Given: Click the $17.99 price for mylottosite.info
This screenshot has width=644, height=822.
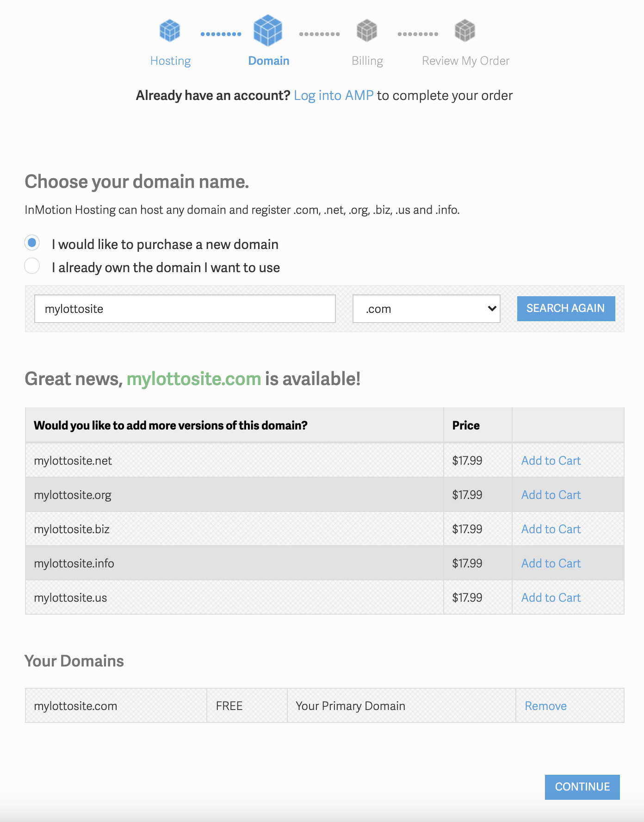Looking at the screenshot, I should pyautogui.click(x=467, y=563).
